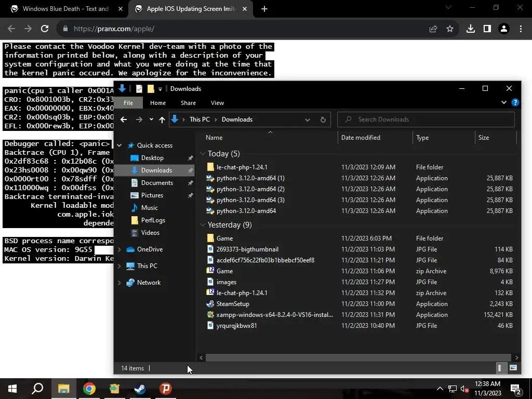Collapse the Today (5) group

click(x=203, y=154)
